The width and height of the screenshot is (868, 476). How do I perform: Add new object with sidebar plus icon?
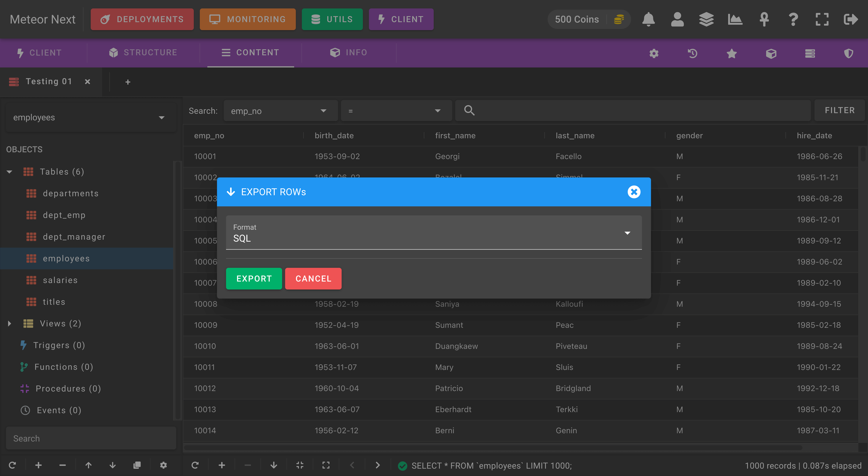coord(38,465)
